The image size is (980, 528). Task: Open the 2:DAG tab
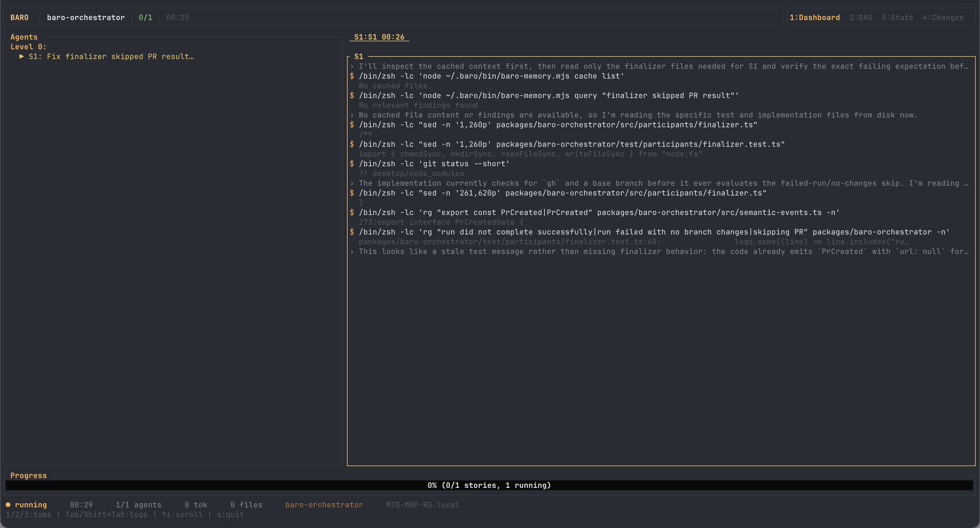861,17
